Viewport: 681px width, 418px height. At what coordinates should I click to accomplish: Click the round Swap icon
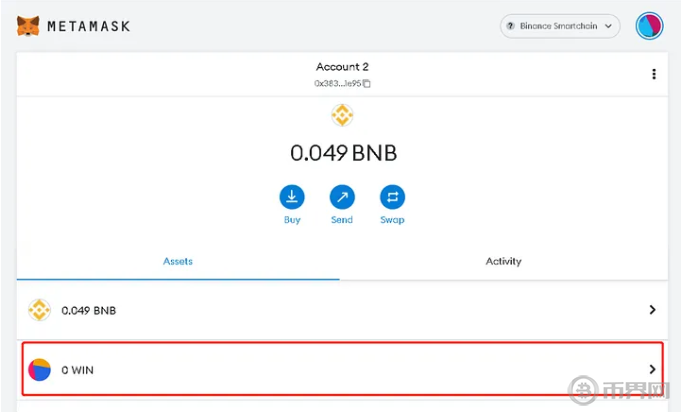pyautogui.click(x=392, y=197)
